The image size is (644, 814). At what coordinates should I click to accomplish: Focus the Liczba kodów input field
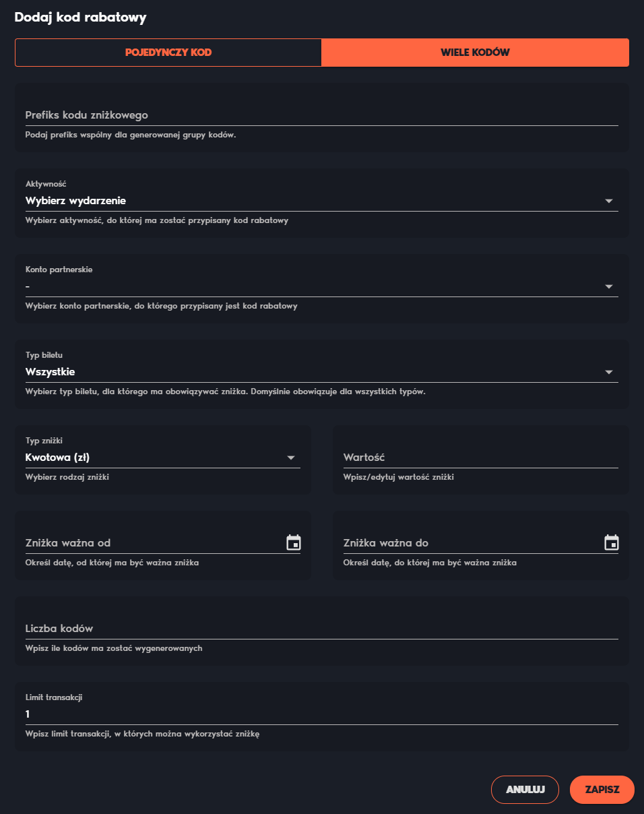pyautogui.click(x=322, y=629)
